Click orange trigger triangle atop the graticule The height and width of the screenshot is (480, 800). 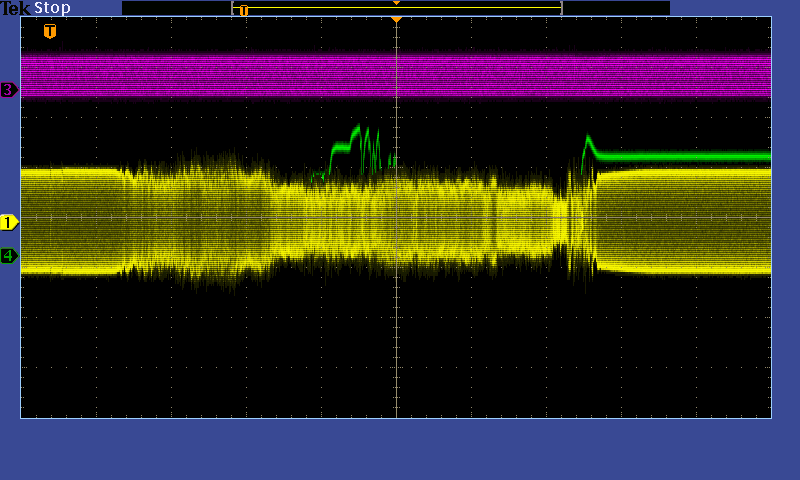(x=396, y=19)
